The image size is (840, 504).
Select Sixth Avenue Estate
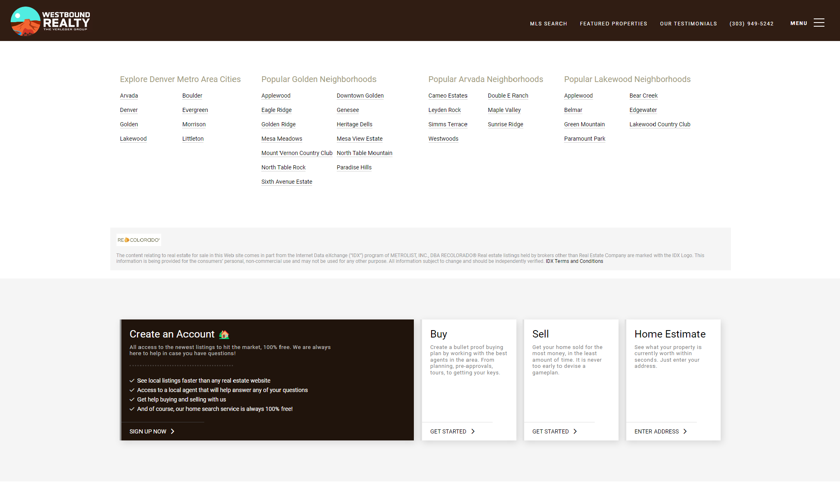287,182
